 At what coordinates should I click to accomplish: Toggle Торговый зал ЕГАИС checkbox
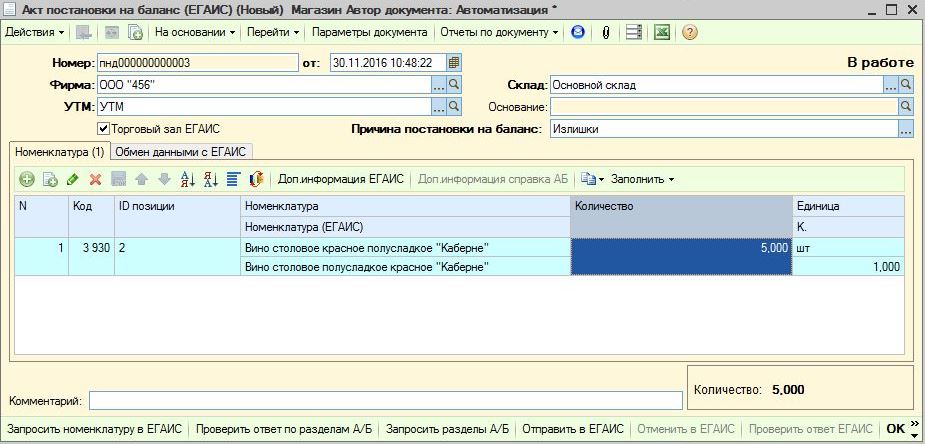[103, 128]
